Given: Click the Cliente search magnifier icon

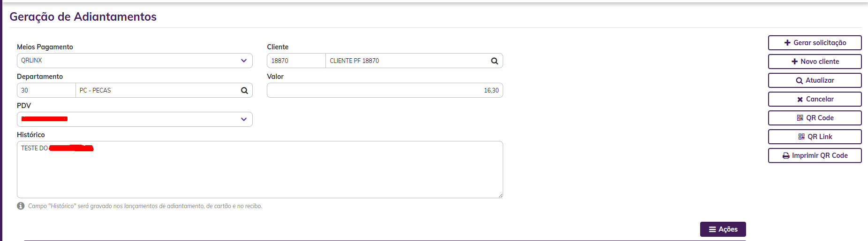Looking at the screenshot, I should [x=494, y=61].
